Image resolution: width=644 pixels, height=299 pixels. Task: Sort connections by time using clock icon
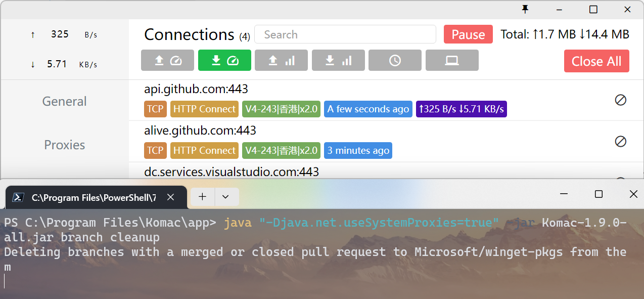click(x=395, y=60)
